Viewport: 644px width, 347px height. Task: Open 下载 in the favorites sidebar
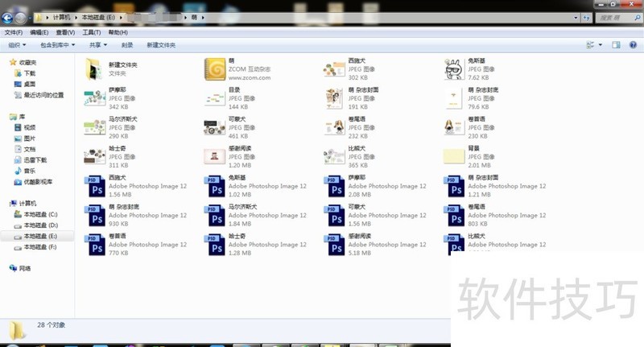29,73
